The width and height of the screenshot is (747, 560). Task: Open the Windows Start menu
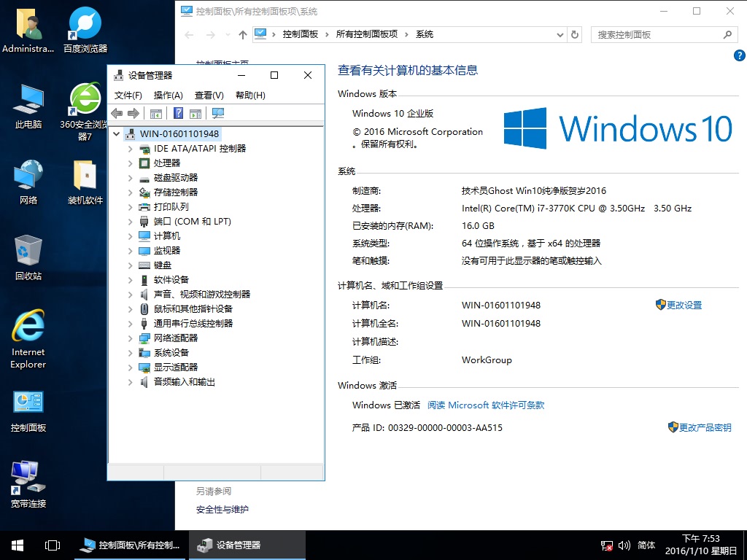[x=18, y=545]
